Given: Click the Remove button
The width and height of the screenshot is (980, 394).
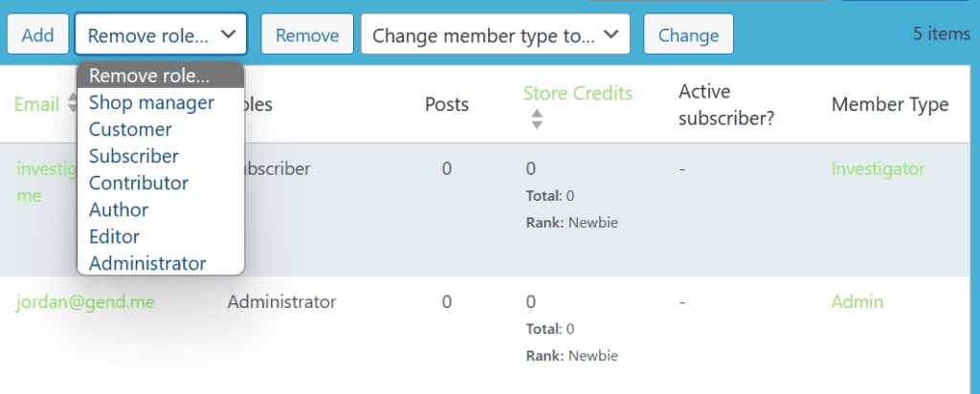Looking at the screenshot, I should click(x=307, y=34).
